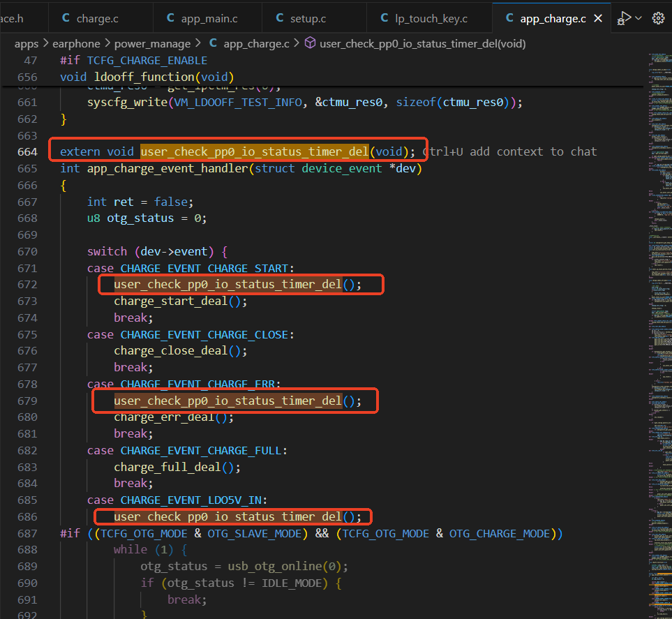The width and height of the screenshot is (672, 619).
Task: Click line number 672 in the gutter
Action: coord(27,285)
